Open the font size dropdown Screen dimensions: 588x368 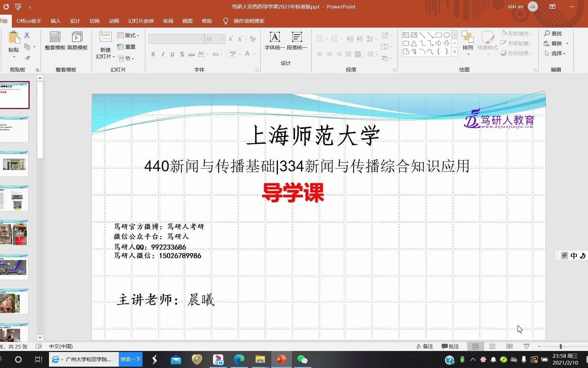223,39
